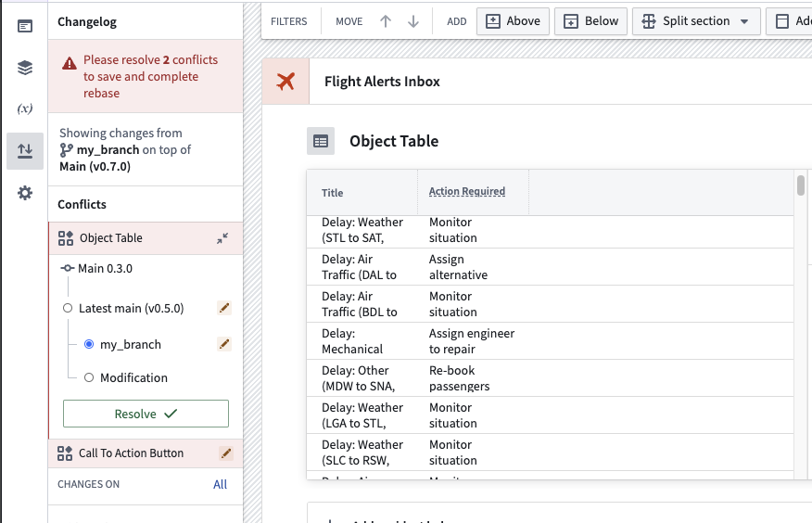Select the my_branch radio button
Image resolution: width=812 pixels, height=523 pixels.
click(x=89, y=344)
